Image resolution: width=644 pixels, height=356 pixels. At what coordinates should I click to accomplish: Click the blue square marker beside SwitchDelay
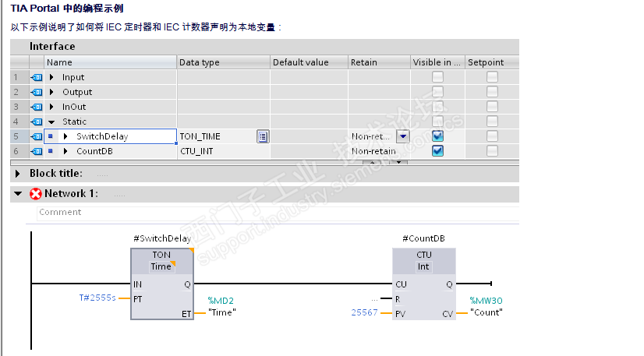tap(51, 136)
